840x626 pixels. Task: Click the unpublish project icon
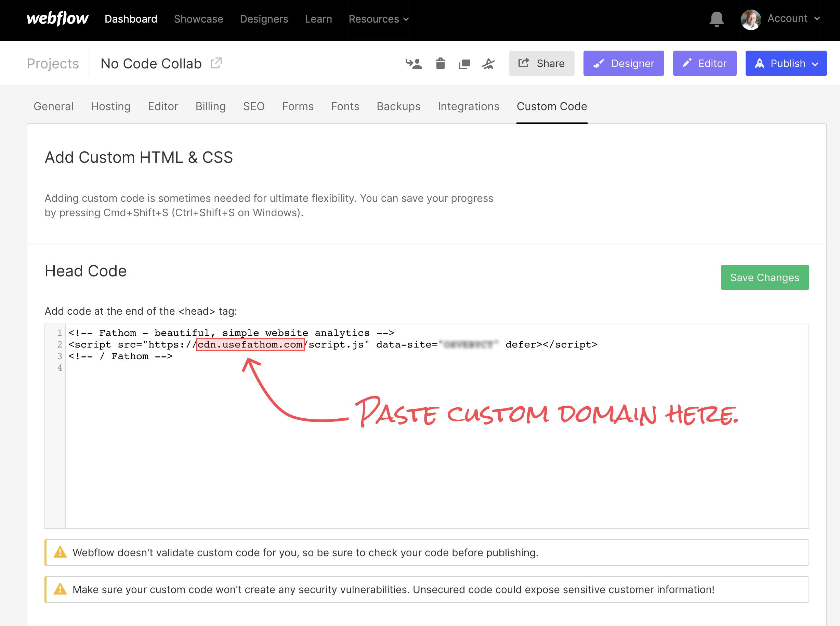pos(488,64)
